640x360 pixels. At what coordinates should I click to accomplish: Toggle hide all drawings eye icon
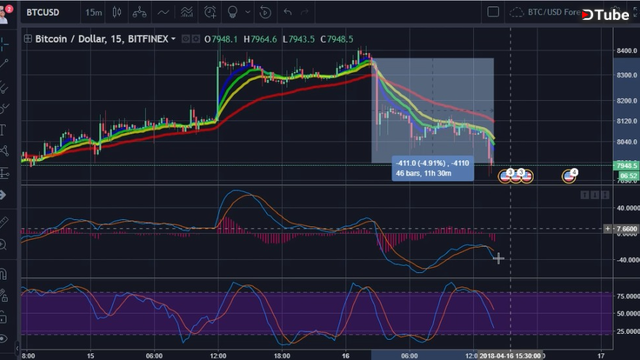pos(3,338)
